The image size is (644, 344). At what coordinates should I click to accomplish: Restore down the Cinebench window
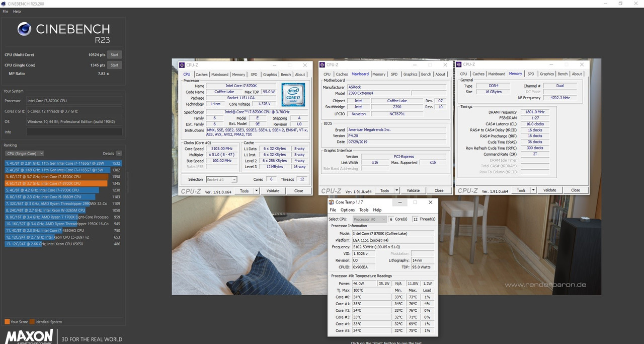(620, 4)
